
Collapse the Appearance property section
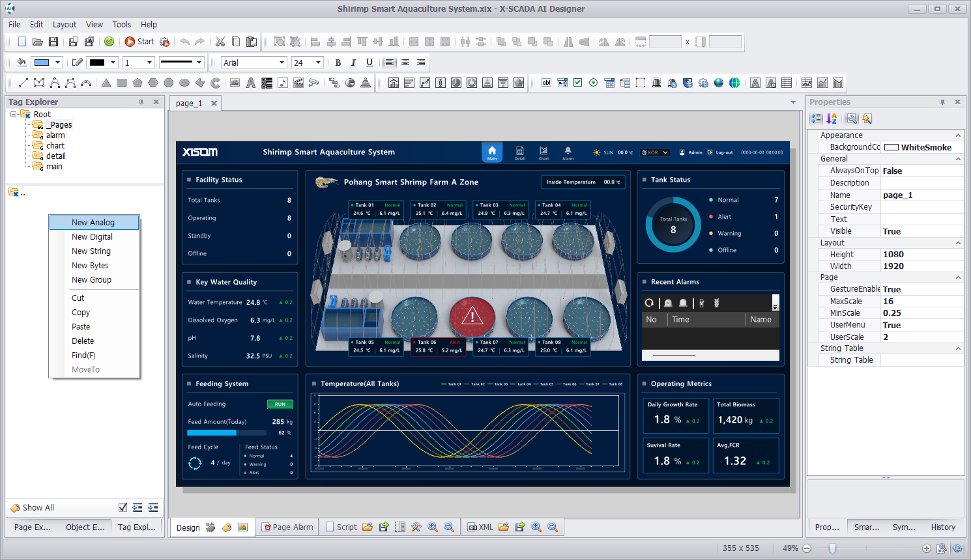click(x=958, y=135)
